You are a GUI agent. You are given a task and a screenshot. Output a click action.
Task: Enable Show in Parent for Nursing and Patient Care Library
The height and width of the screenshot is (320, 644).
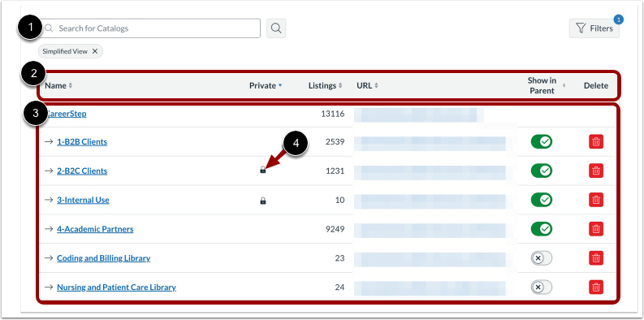click(542, 288)
